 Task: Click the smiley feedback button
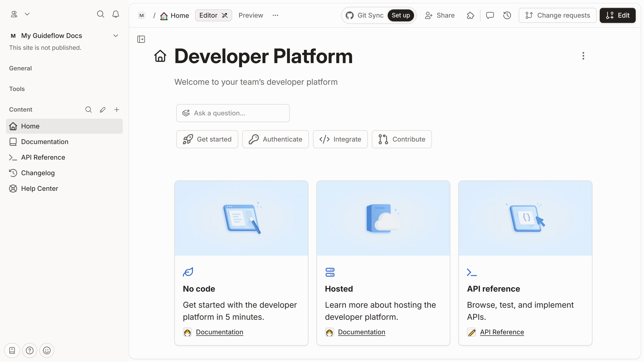coord(47,350)
